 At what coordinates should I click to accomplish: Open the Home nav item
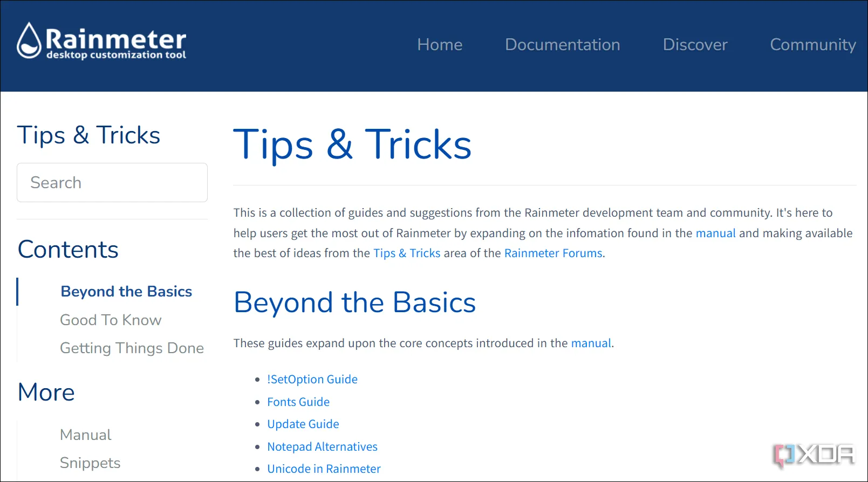tap(440, 45)
